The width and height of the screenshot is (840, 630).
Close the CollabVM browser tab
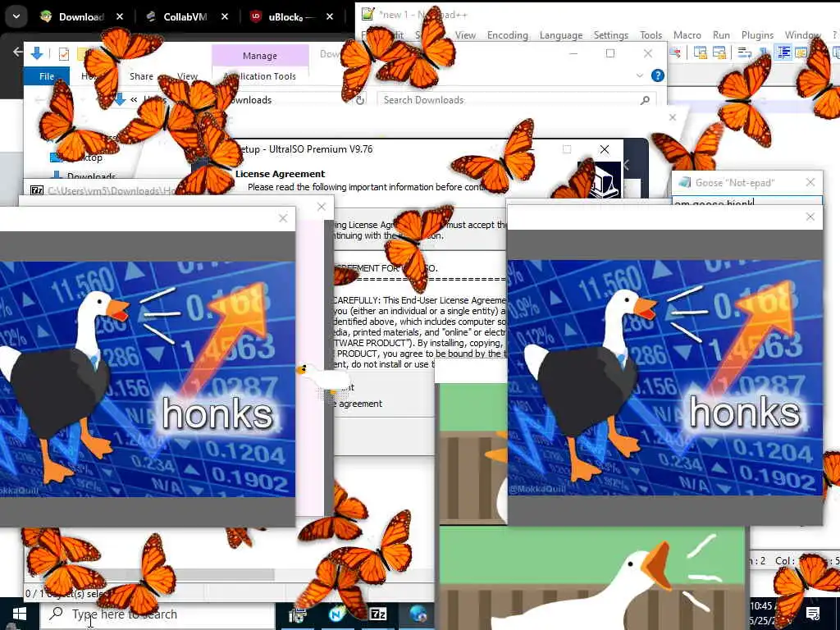coord(225,17)
